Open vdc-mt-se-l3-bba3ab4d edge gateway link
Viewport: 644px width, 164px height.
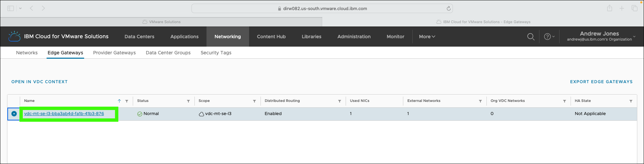click(x=64, y=114)
